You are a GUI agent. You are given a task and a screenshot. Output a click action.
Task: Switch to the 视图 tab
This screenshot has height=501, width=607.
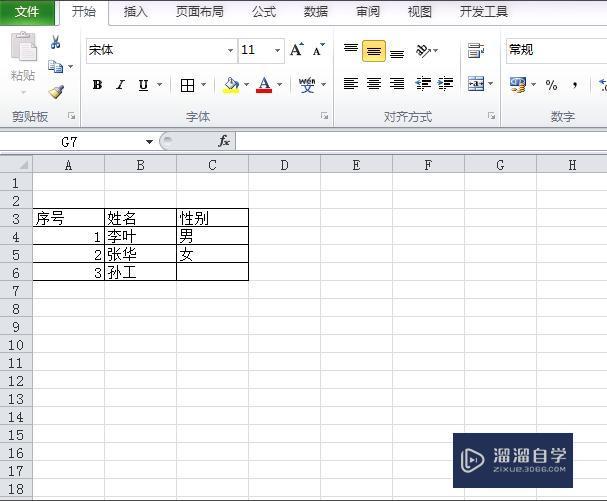420,12
